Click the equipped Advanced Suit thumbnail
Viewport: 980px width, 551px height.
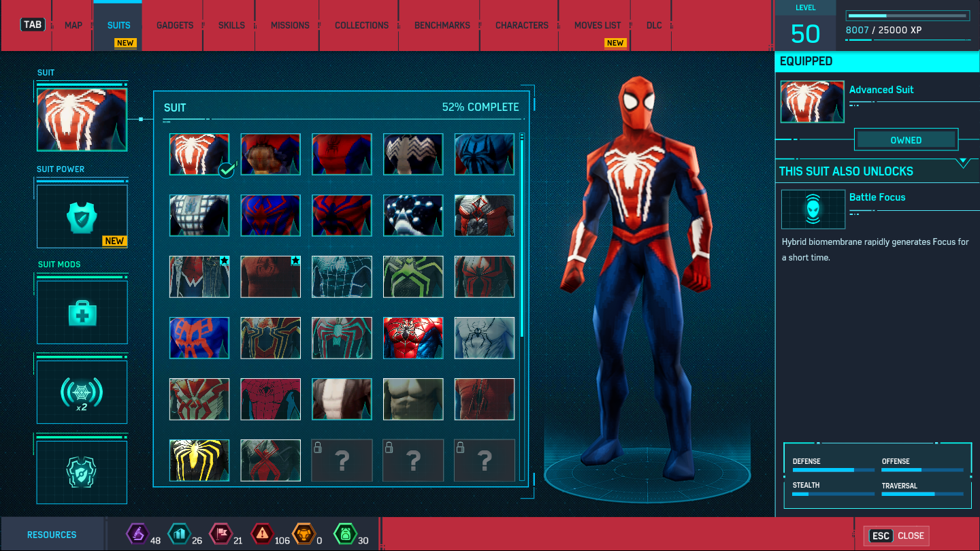click(x=813, y=102)
